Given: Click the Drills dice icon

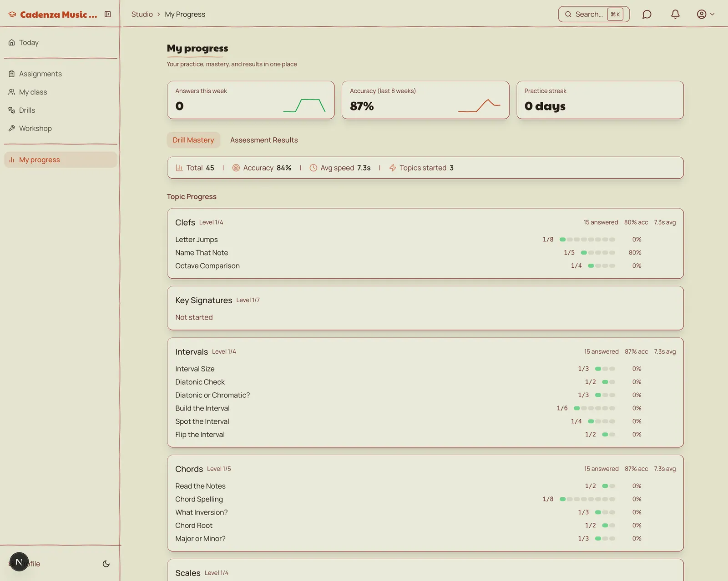Looking at the screenshot, I should 12,110.
